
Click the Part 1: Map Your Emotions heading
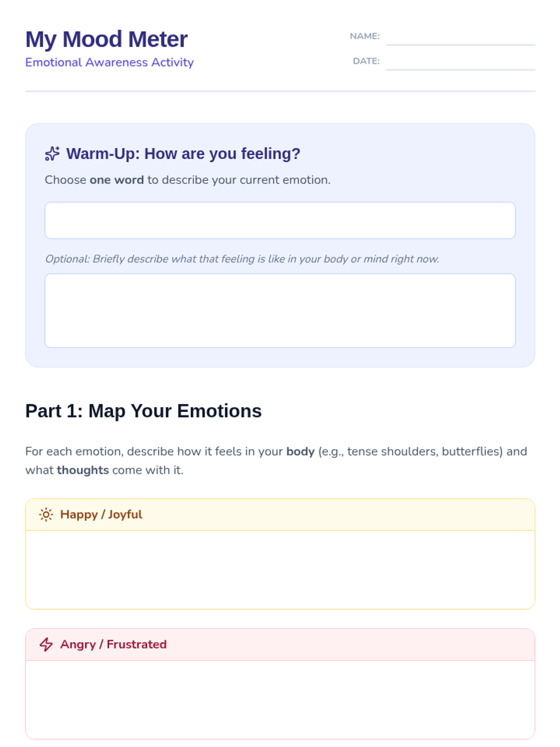tap(143, 411)
